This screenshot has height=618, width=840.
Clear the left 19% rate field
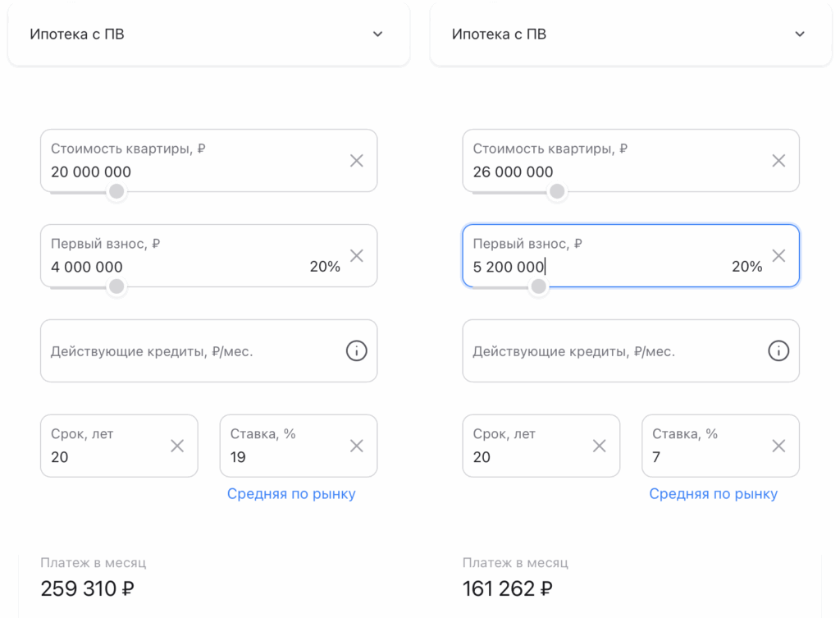[357, 446]
